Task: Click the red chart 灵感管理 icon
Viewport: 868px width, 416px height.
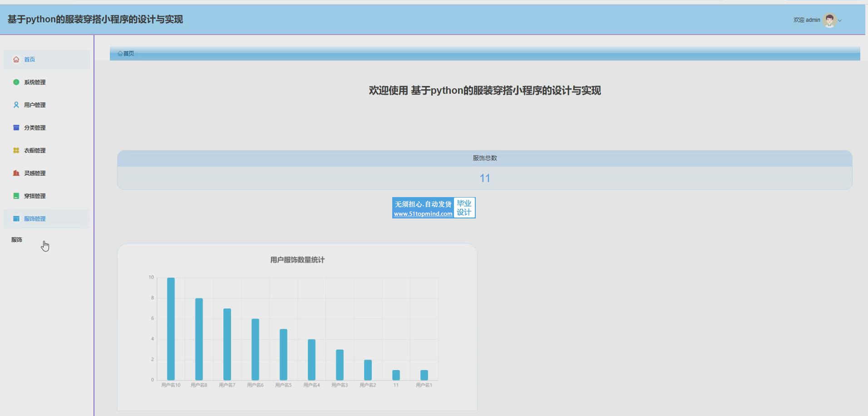Action: point(16,173)
